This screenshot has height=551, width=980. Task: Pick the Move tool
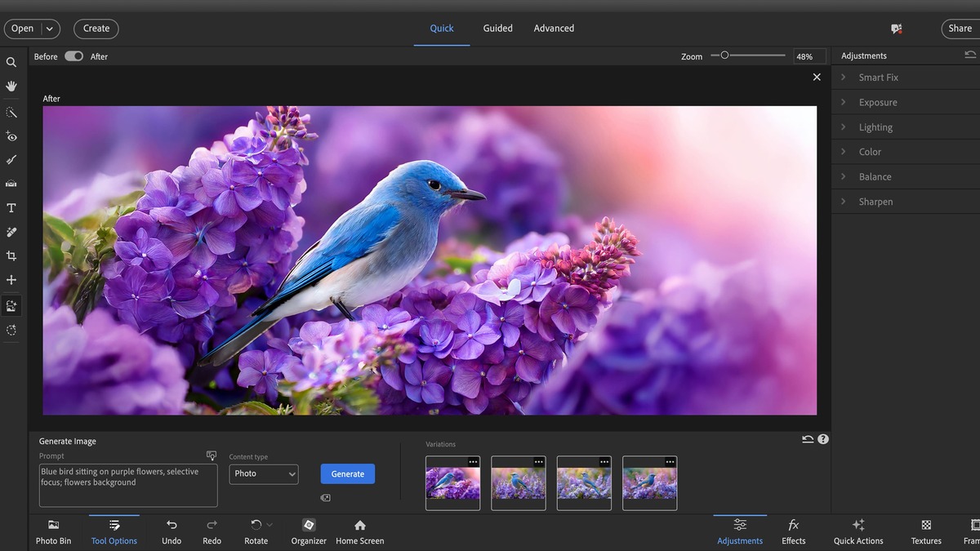11,280
